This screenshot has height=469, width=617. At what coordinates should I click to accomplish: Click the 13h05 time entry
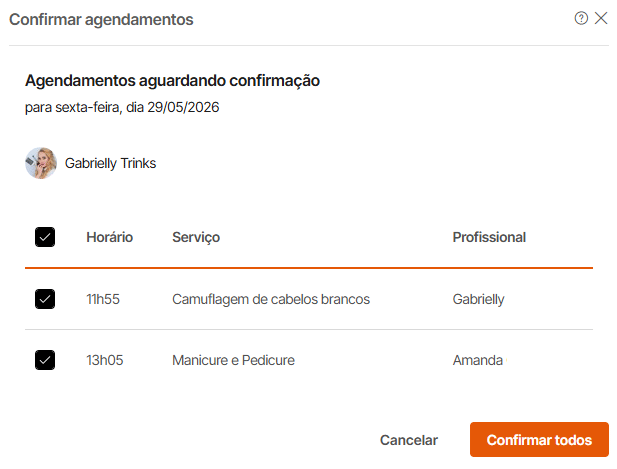click(x=105, y=360)
